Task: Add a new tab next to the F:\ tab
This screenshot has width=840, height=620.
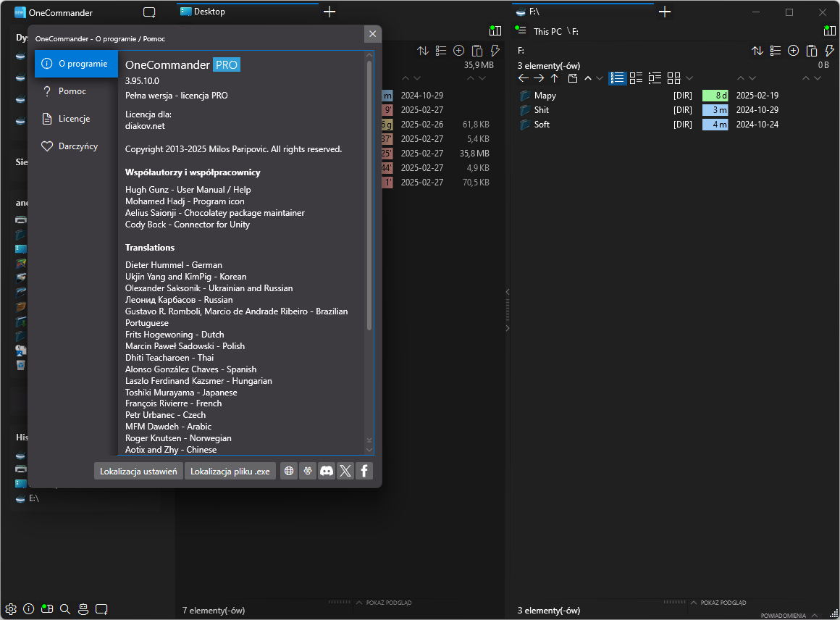Action: [x=665, y=12]
